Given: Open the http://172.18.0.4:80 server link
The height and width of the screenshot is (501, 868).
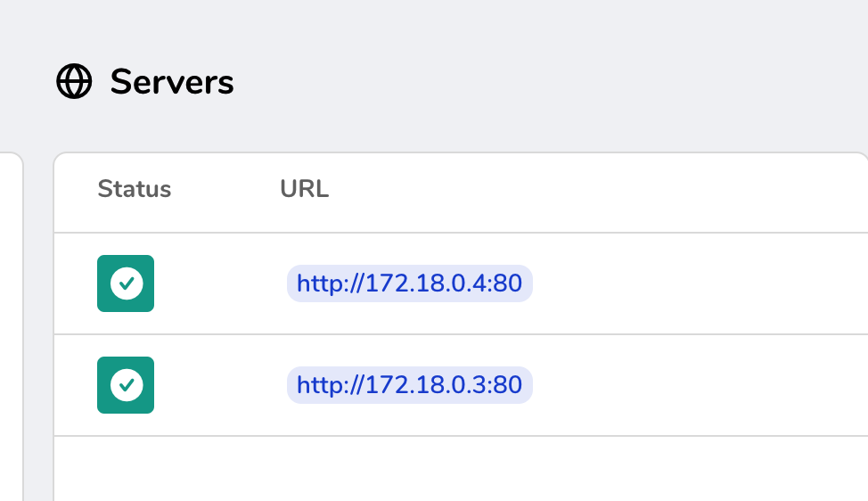Looking at the screenshot, I should [x=409, y=283].
